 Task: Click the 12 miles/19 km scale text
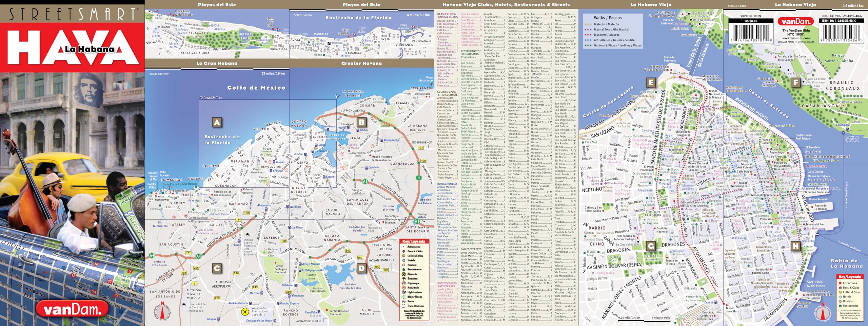click(x=273, y=73)
